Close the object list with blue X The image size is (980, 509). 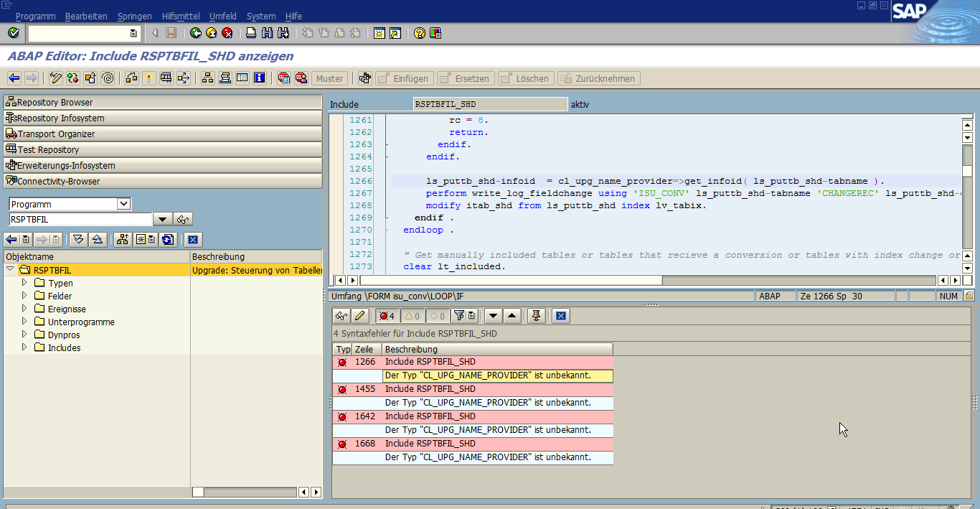(x=192, y=239)
